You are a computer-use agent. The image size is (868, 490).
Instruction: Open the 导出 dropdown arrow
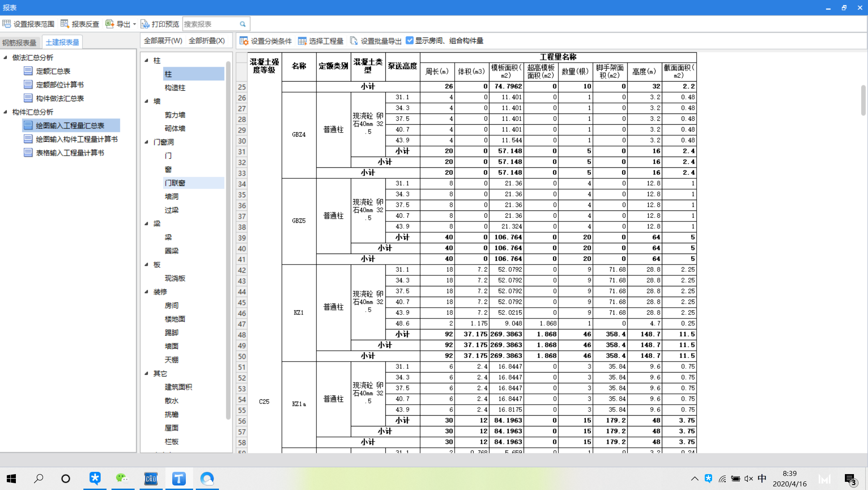[134, 24]
